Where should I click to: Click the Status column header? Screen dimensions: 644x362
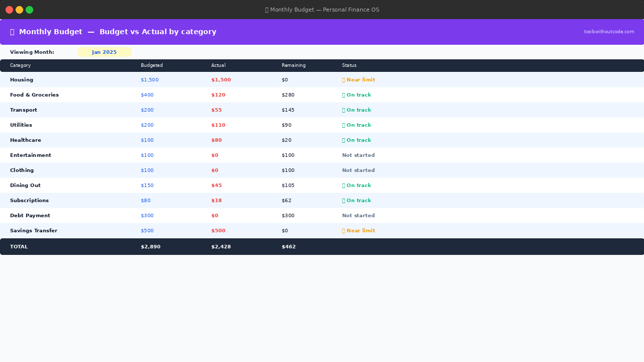point(349,65)
